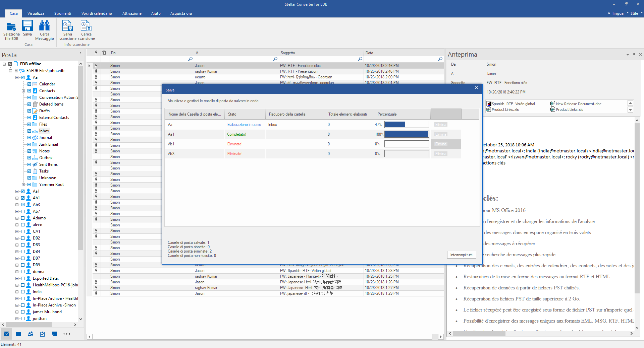Click the Interrompi tutti button
Image resolution: width=644 pixels, height=348 pixels.
pyautogui.click(x=461, y=255)
